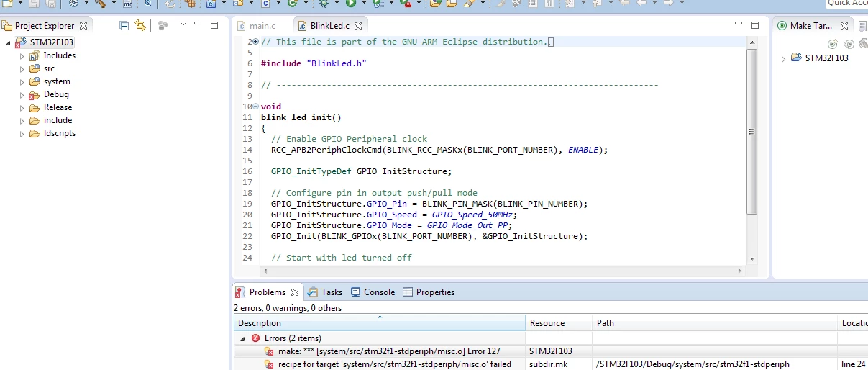Click the build hammer toolbar icon

(99, 4)
